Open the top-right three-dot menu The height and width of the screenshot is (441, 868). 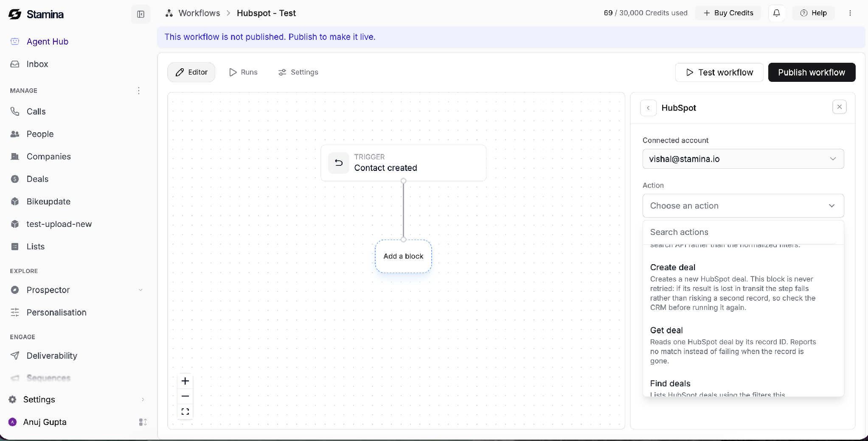coord(850,13)
